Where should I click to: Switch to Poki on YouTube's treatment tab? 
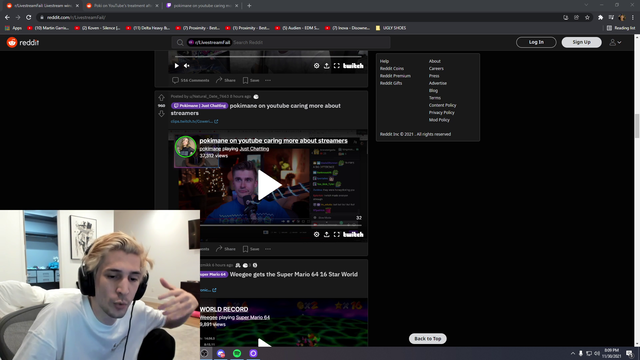(x=122, y=6)
